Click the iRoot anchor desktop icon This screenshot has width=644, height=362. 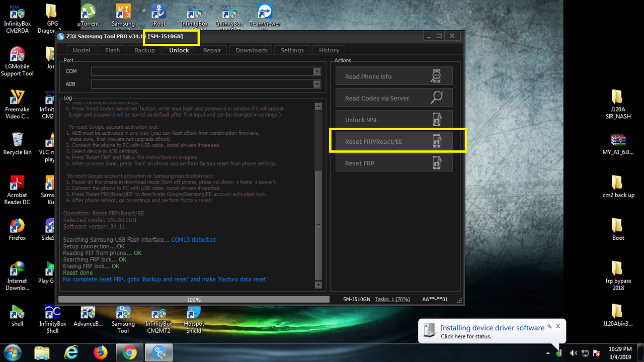point(158,15)
